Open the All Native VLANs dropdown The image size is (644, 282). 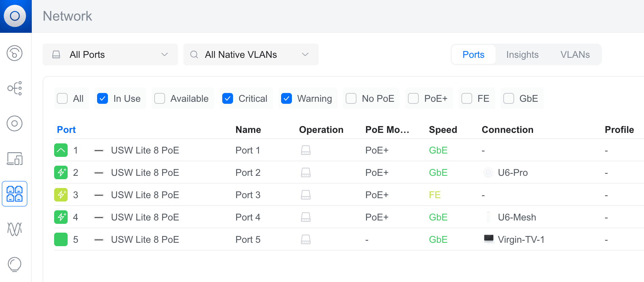point(251,54)
